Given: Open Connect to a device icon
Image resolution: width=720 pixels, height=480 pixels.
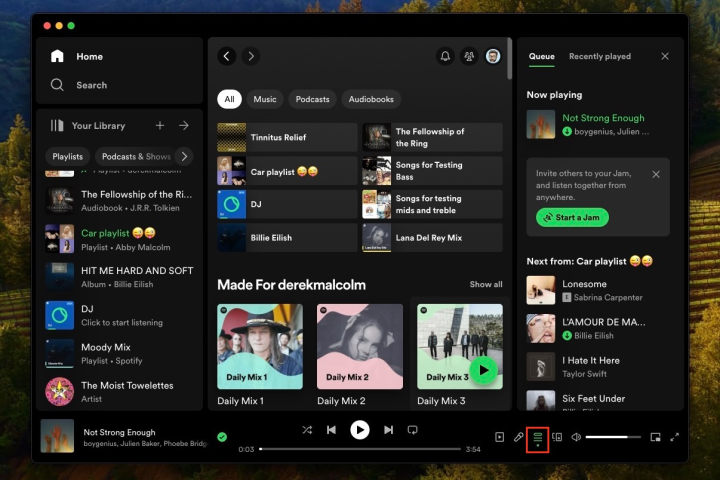Looking at the screenshot, I should pos(557,437).
